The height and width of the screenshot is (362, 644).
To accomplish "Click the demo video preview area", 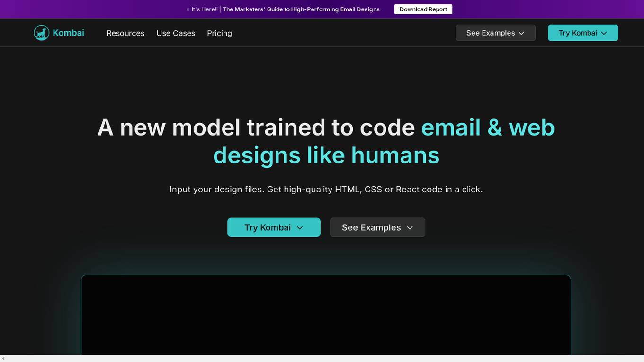I will (x=326, y=315).
